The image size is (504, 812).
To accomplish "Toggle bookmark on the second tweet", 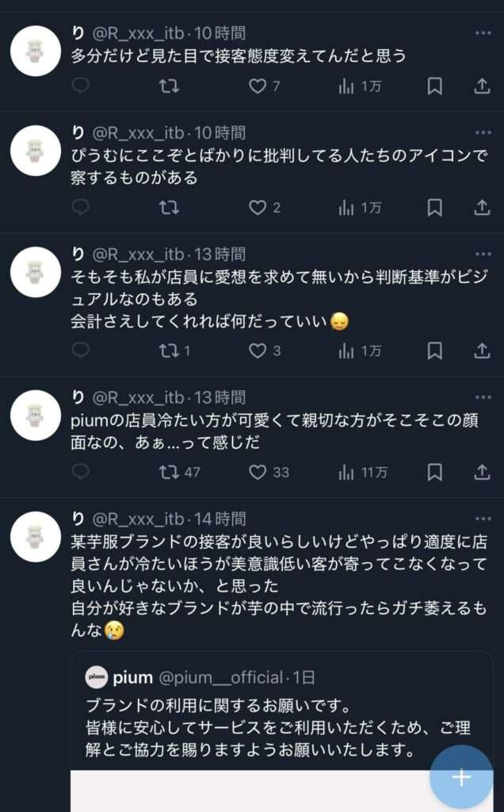I will [x=433, y=207].
